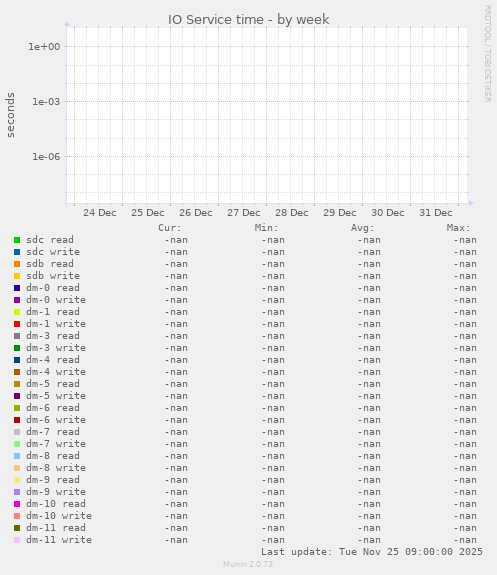Click the blue sdc write color swatch
Viewport: 497px width, 575px height.
click(x=17, y=252)
